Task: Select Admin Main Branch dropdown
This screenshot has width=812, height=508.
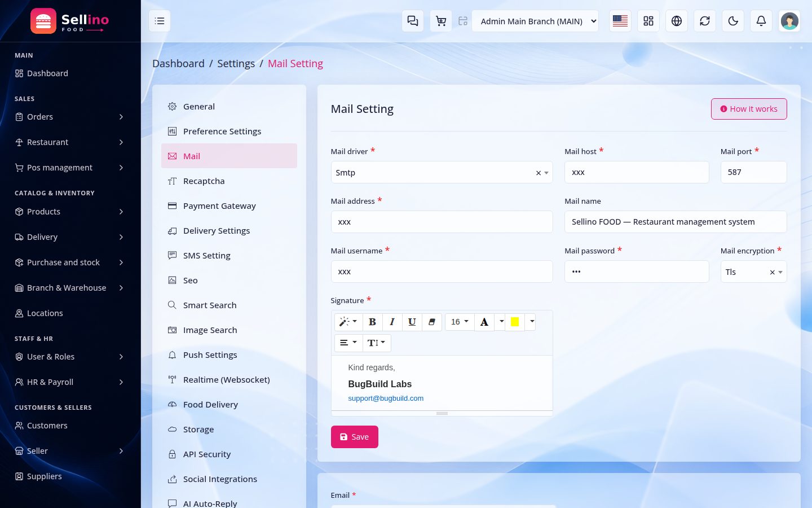Action: (535, 21)
